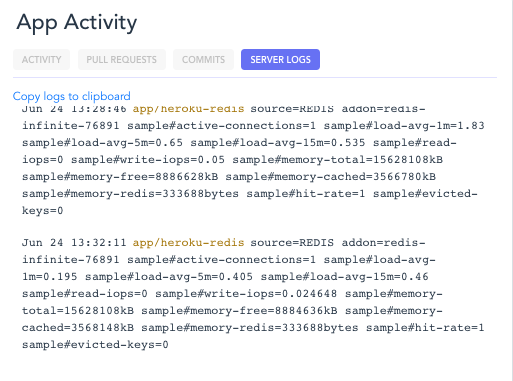Click the App Activity heading
The width and height of the screenshot is (513, 381).
click(77, 23)
